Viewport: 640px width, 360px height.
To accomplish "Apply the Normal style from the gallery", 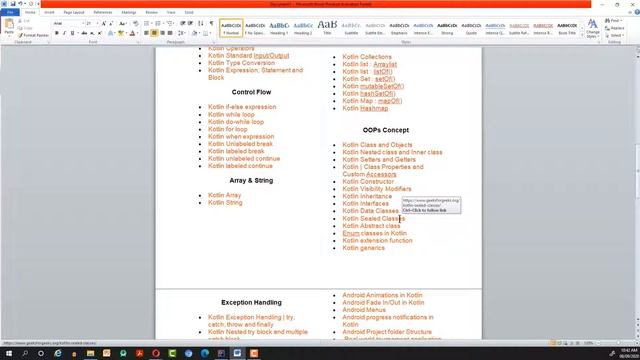I will (x=231, y=28).
